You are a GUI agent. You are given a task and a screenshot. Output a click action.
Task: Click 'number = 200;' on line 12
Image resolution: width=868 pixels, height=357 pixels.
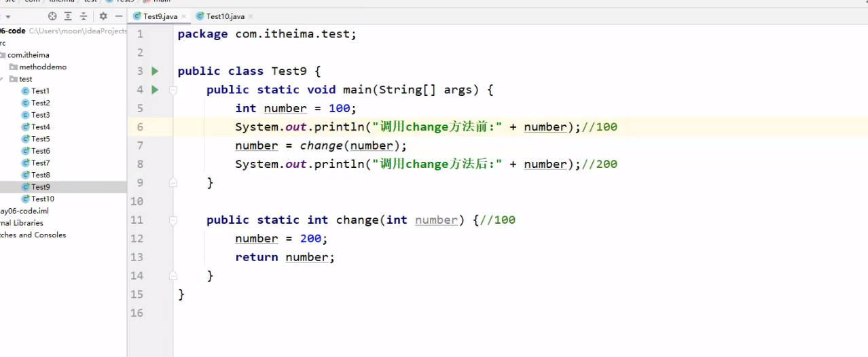pos(281,239)
